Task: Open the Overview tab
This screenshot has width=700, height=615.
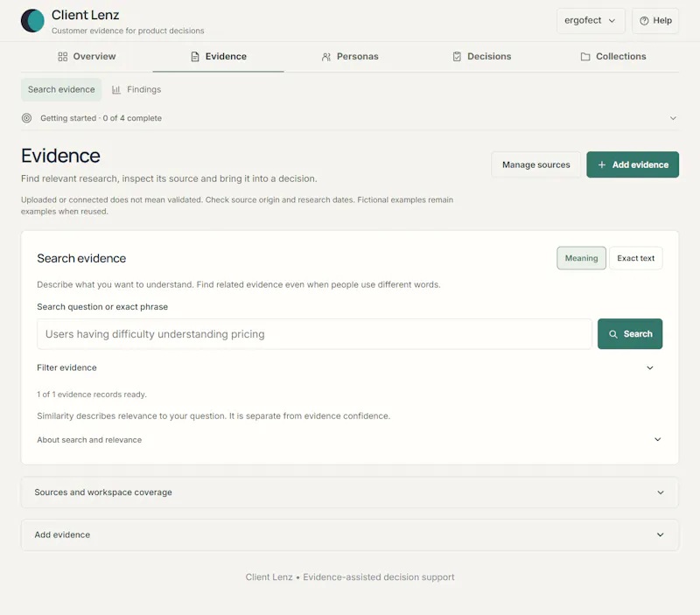Action: coord(87,57)
